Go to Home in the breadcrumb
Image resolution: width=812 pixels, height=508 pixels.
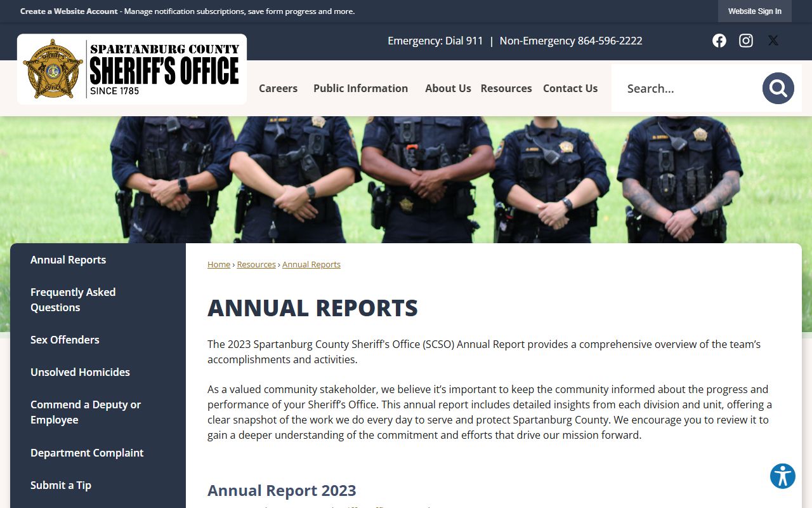[219, 264]
